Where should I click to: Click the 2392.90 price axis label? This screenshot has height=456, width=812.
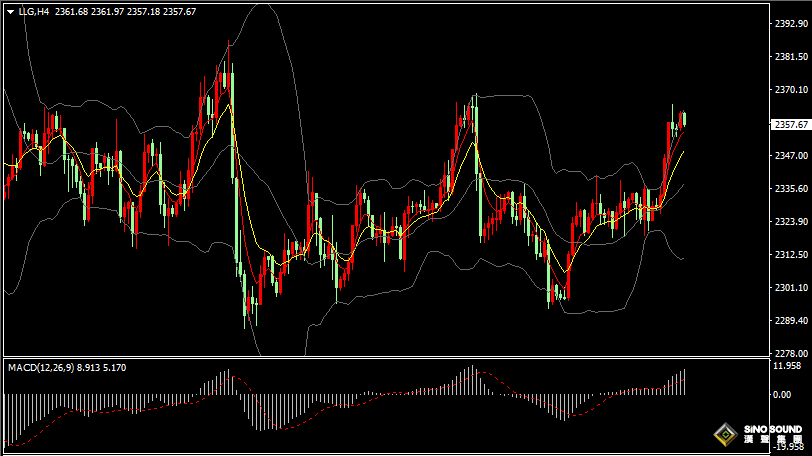click(x=789, y=24)
